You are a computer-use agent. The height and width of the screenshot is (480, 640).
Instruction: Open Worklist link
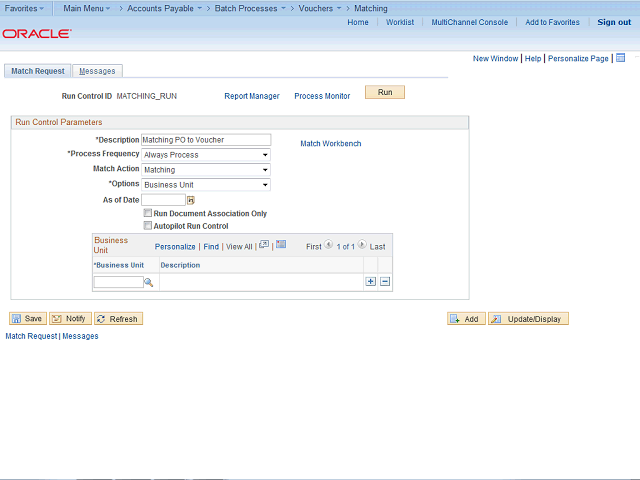point(400,22)
